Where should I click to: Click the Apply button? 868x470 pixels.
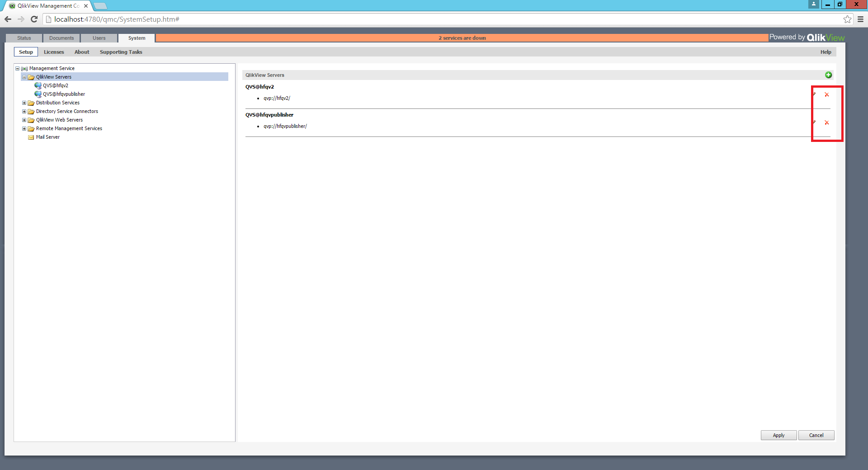click(x=778, y=435)
